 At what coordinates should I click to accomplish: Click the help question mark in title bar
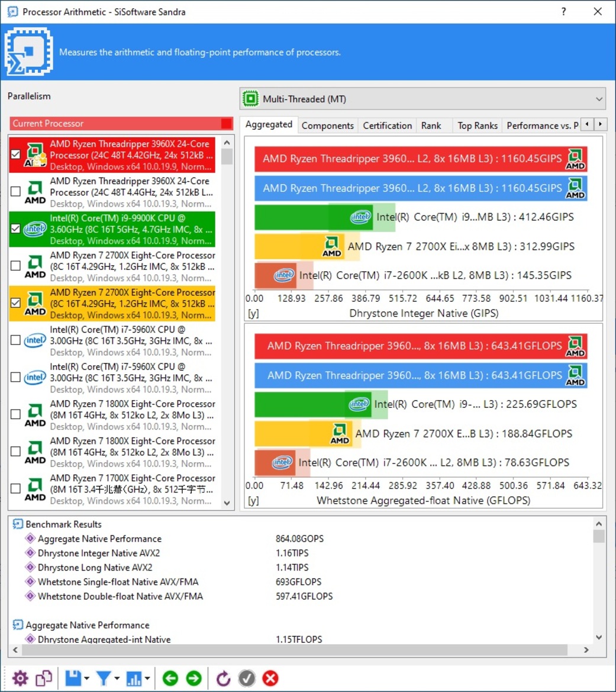(x=563, y=11)
